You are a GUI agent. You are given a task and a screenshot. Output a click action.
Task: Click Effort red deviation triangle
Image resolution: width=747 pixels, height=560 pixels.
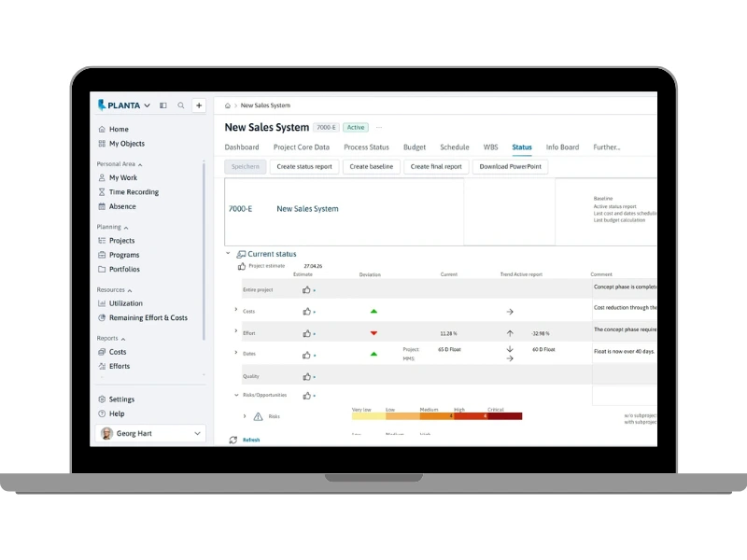point(374,333)
